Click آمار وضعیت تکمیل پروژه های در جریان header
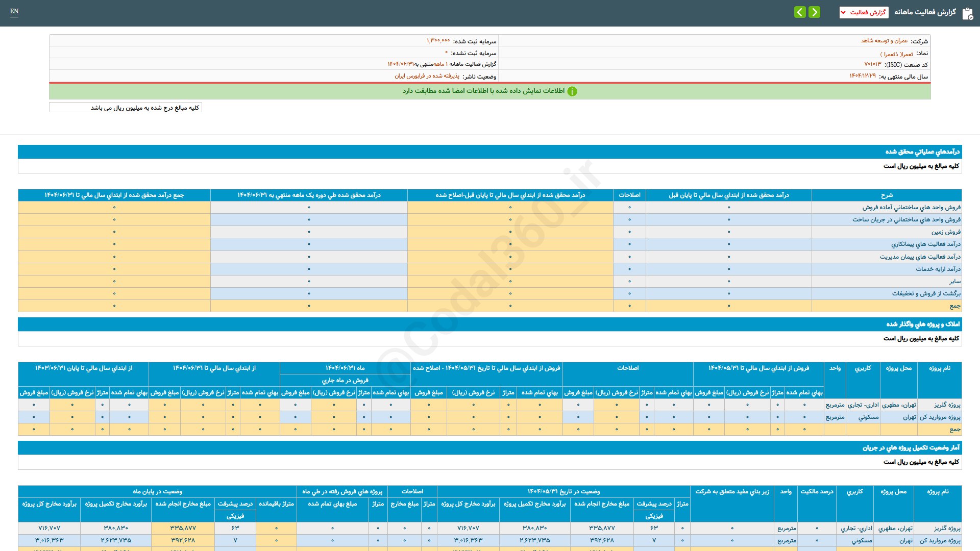Screen dimensions: 980x551 (x=911, y=447)
